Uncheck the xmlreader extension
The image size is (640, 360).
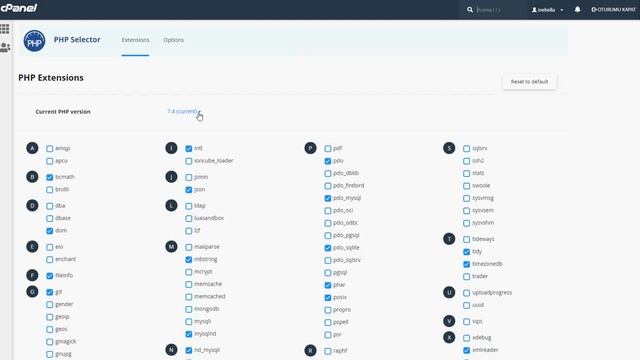[467, 350]
